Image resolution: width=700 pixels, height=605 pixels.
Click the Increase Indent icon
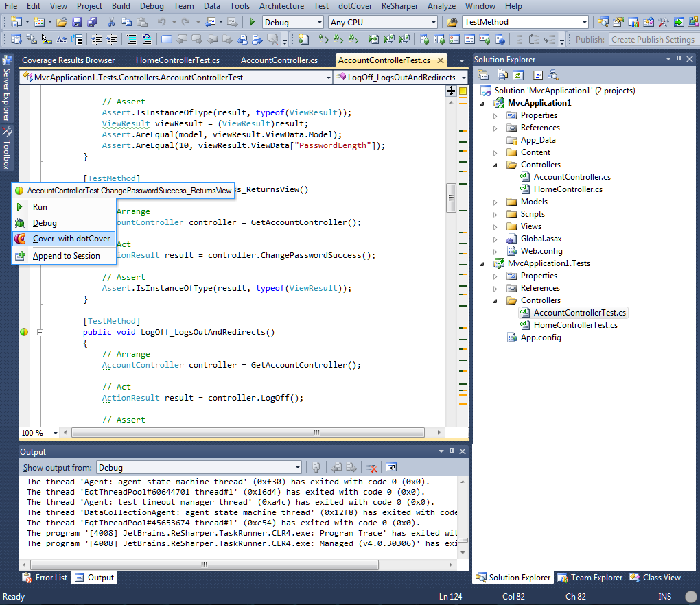point(112,39)
